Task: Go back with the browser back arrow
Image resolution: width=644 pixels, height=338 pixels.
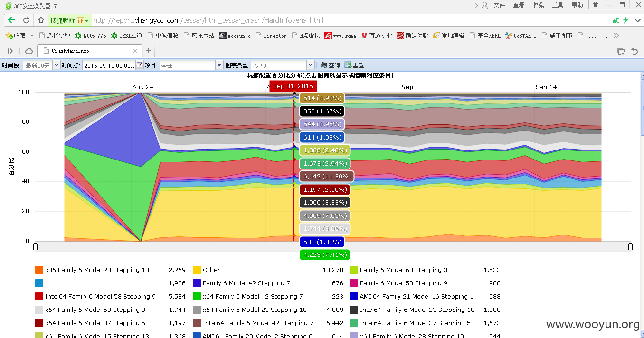Action: click(x=11, y=20)
